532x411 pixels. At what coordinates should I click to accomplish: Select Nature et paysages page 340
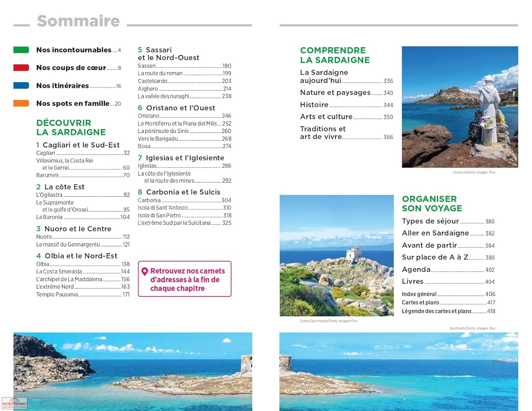click(347, 93)
